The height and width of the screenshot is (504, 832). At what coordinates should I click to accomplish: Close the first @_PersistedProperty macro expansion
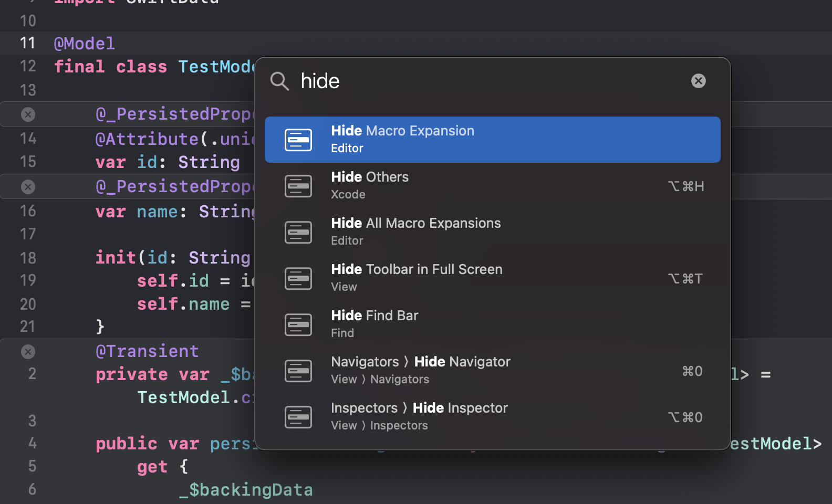(x=28, y=114)
